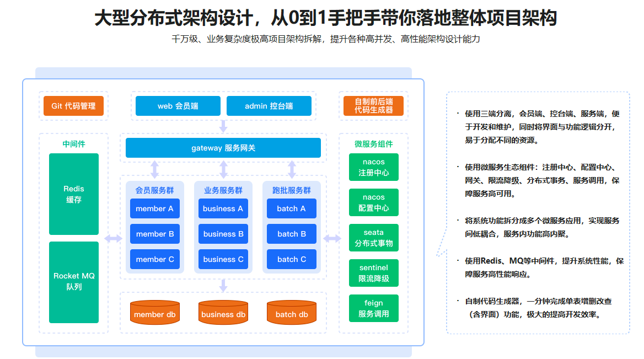
Task: Click the double arrow left of sentinel 限流降级
Action: (x=332, y=238)
